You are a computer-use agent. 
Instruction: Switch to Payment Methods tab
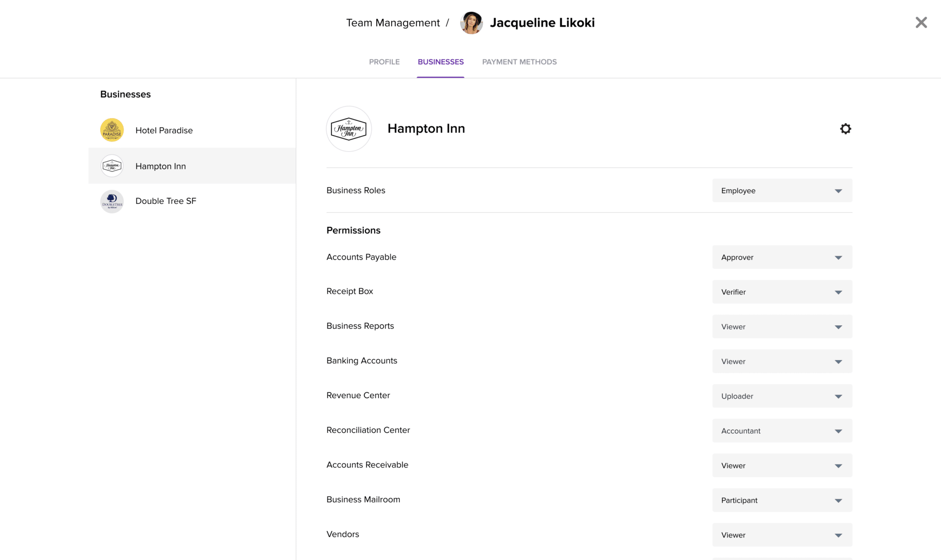click(519, 62)
